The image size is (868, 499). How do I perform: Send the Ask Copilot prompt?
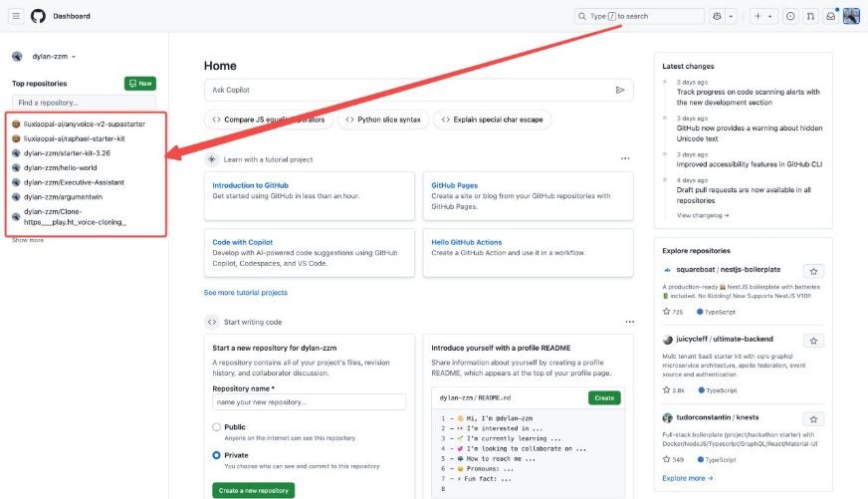click(620, 90)
